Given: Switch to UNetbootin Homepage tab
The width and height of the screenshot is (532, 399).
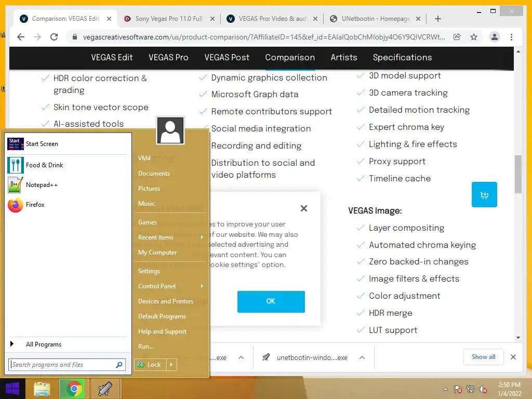Looking at the screenshot, I should coord(375,19).
